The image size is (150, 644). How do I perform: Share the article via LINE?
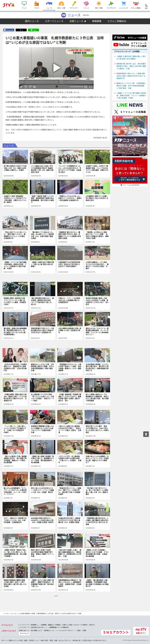click(33, 30)
